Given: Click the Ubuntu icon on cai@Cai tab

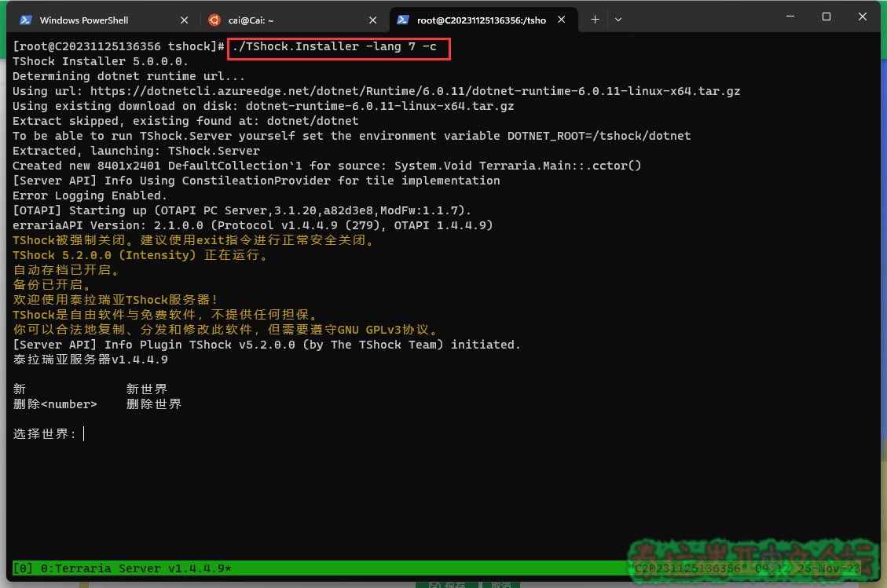Looking at the screenshot, I should click(x=214, y=20).
